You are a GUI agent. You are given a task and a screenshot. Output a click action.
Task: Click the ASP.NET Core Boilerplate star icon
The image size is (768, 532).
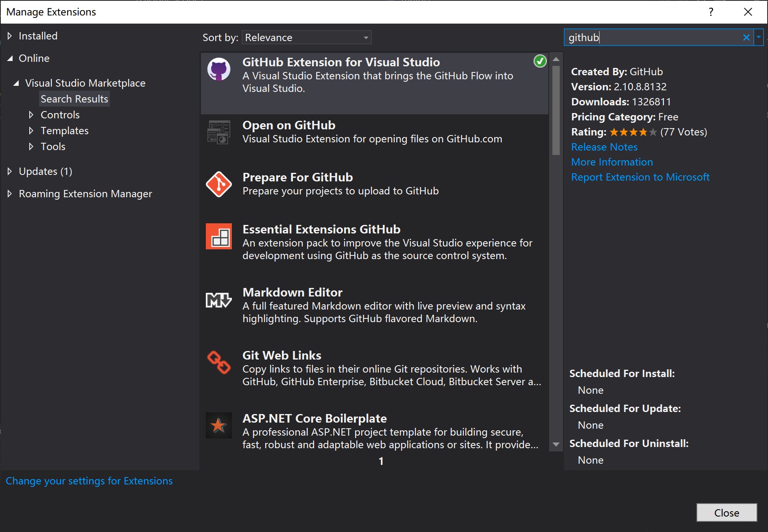pyautogui.click(x=219, y=425)
